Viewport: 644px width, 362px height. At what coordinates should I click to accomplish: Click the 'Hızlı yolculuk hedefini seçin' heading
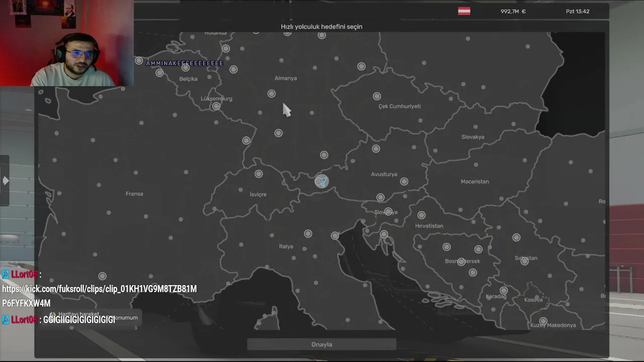(321, 27)
